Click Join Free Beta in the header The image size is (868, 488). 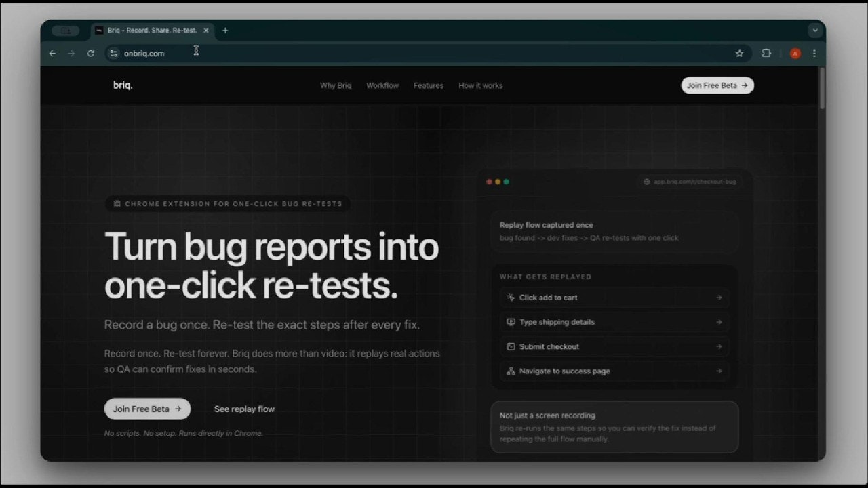point(717,85)
